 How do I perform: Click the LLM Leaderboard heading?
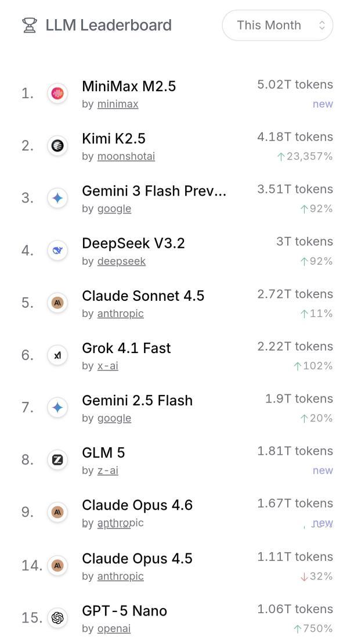pos(109,26)
